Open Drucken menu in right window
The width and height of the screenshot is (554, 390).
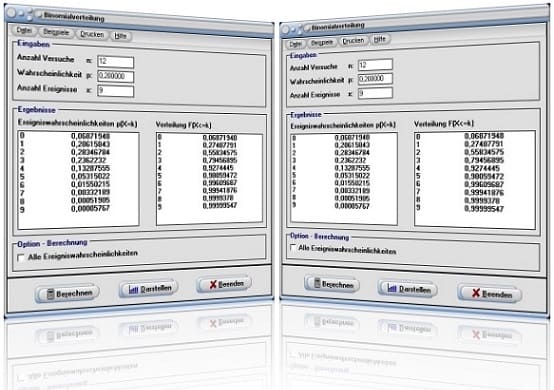353,41
